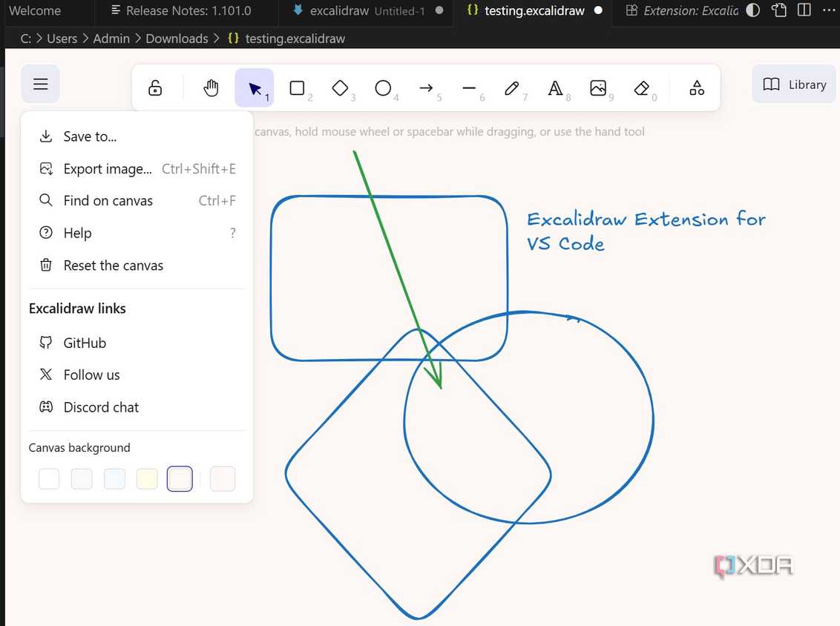
Task: Open the editor more actions ellipsis
Action: (828, 10)
